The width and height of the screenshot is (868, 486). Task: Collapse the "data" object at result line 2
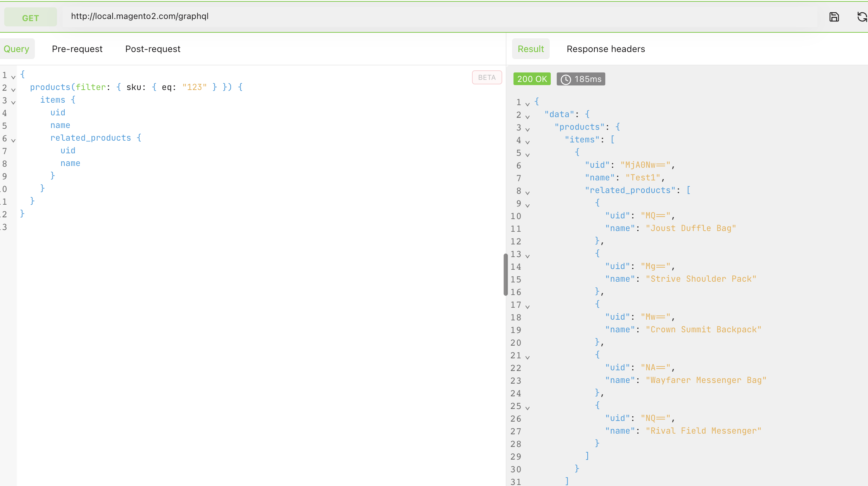click(528, 117)
